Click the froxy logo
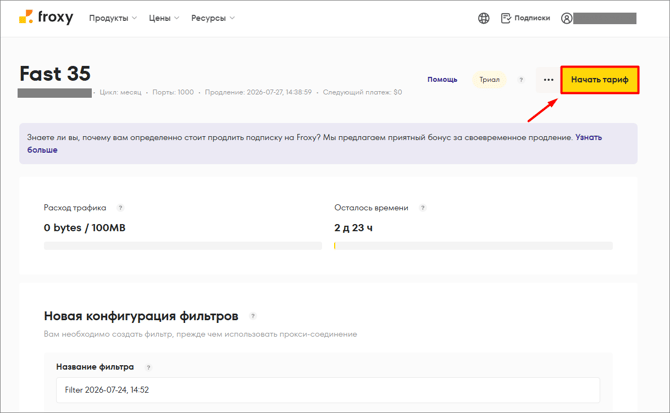Image resolution: width=670 pixels, height=413 pixels. 46,18
